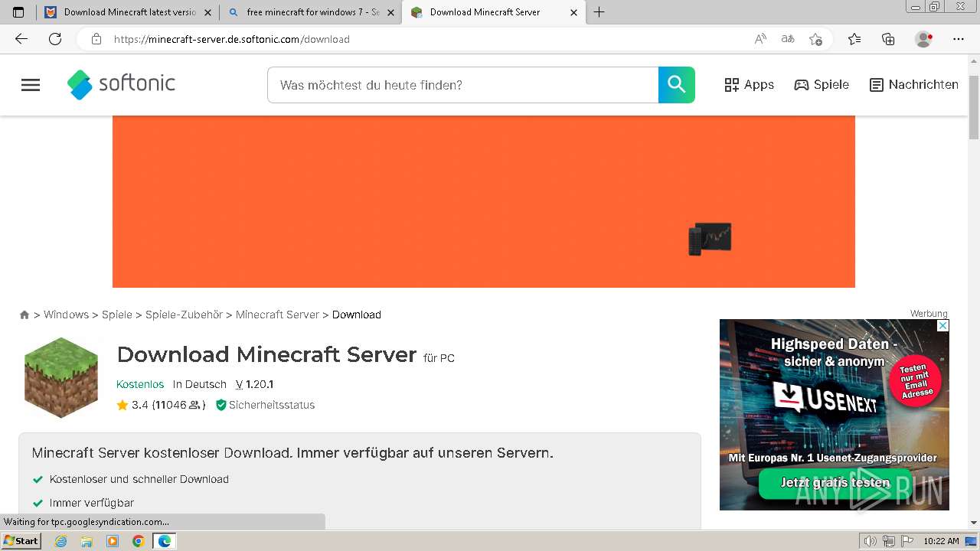This screenshot has height=551, width=980.
Task: Reload the page with the refresh icon
Action: coord(55,39)
